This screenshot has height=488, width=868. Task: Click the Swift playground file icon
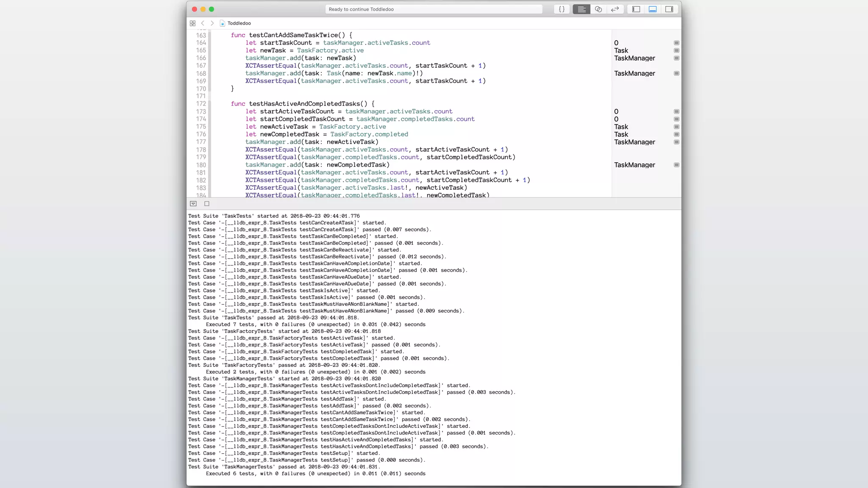[x=223, y=23]
